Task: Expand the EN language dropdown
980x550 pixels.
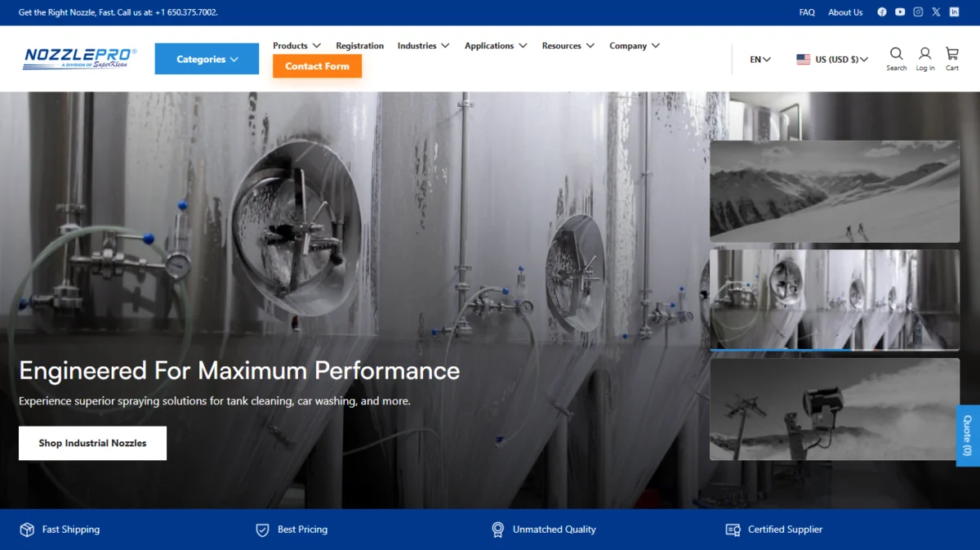Action: point(759,59)
